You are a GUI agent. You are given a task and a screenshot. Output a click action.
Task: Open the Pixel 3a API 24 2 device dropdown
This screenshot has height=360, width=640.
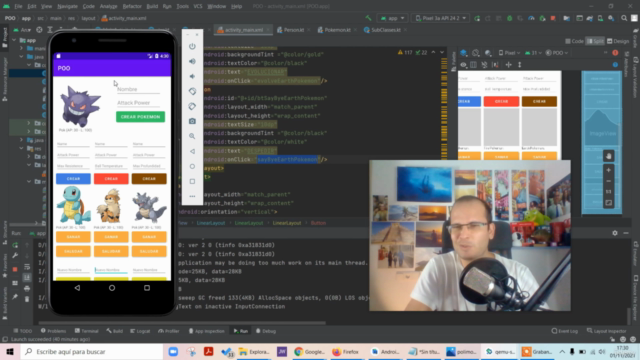tap(441, 18)
